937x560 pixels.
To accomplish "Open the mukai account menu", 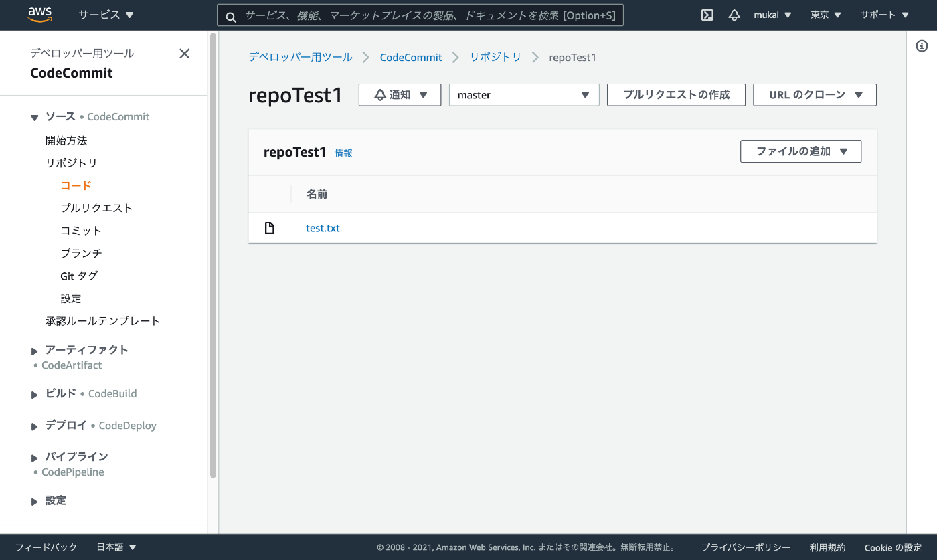I will pos(772,15).
